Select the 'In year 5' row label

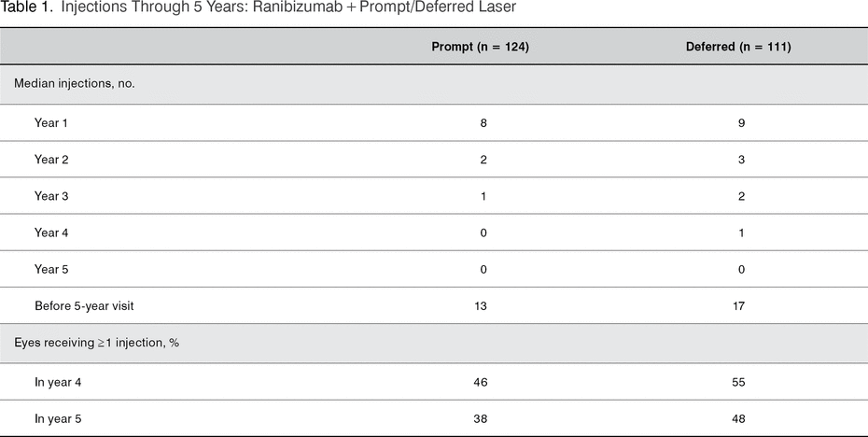pos(58,417)
